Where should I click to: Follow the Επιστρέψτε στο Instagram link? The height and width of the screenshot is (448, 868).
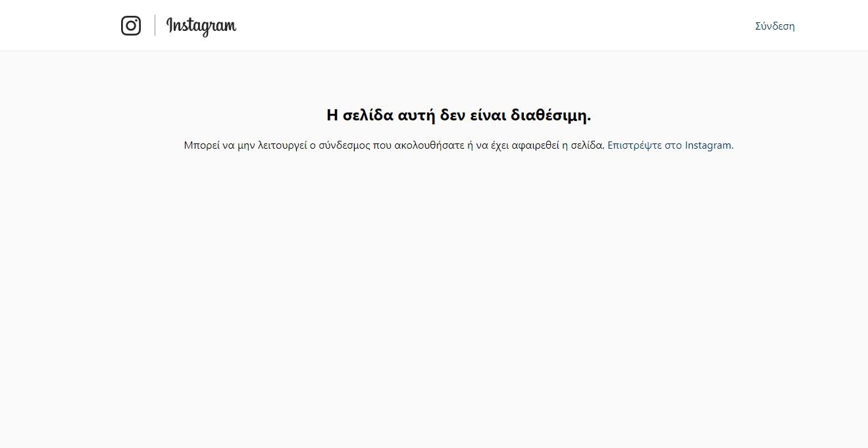669,145
